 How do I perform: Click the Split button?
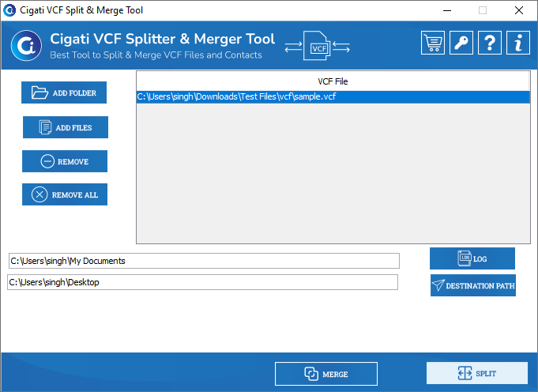[477, 373]
